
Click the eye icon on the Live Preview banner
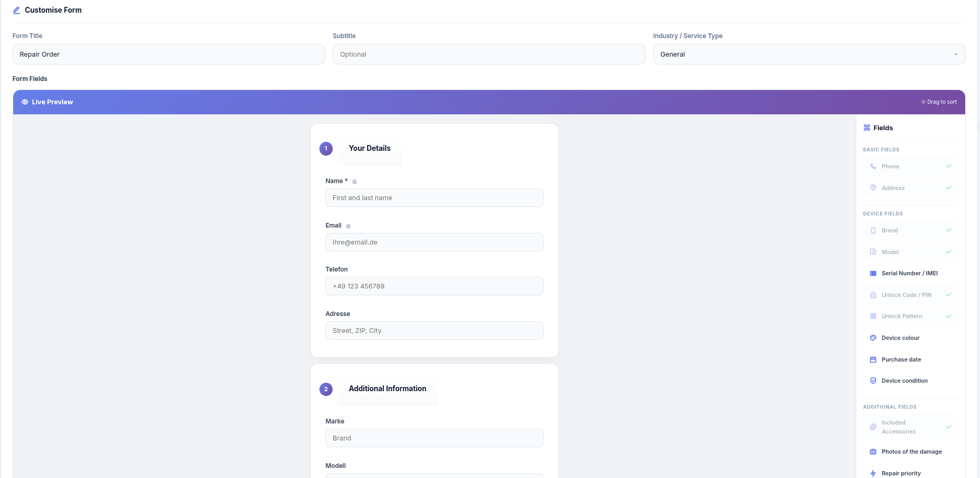25,102
